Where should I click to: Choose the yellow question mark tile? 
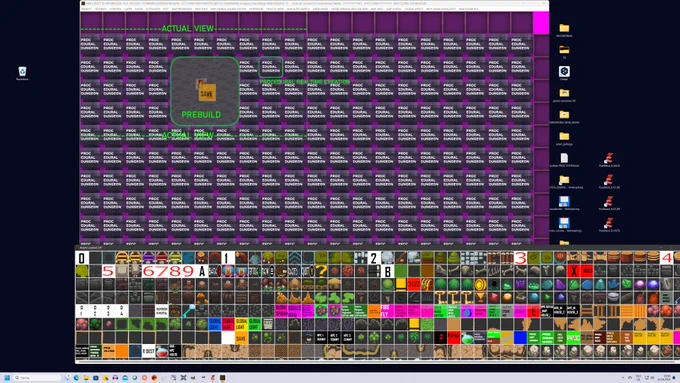coord(321,272)
